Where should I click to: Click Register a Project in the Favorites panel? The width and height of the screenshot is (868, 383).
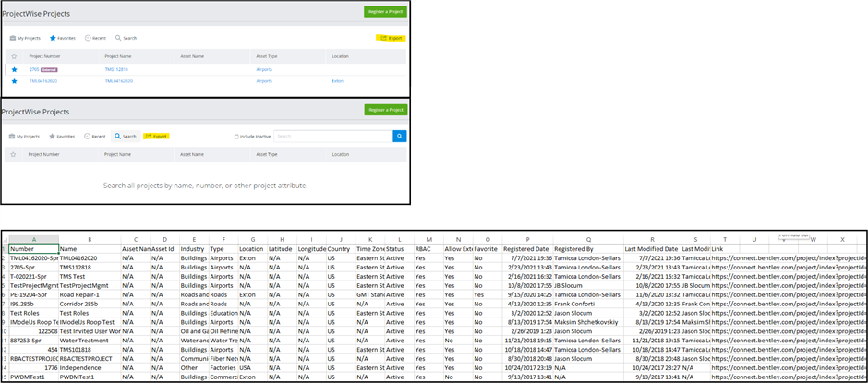pos(385,12)
